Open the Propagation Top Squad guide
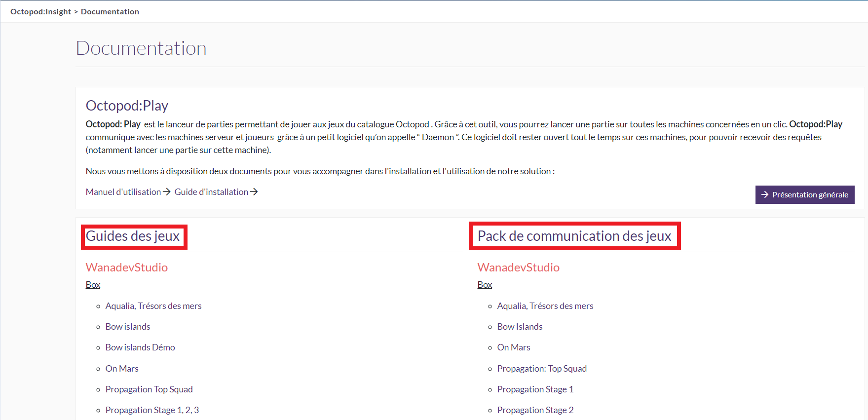Screen dimensions: 868x420 coord(149,389)
